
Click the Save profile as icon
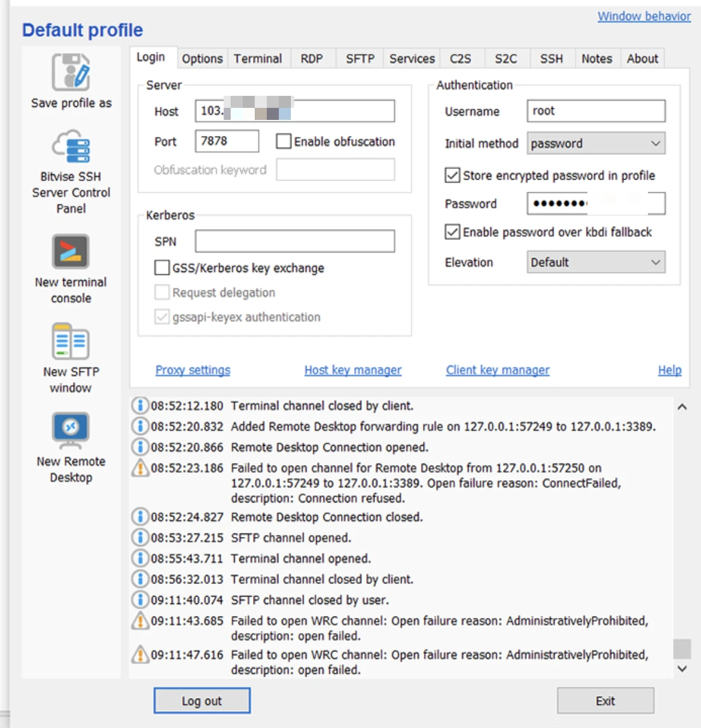pyautogui.click(x=71, y=72)
